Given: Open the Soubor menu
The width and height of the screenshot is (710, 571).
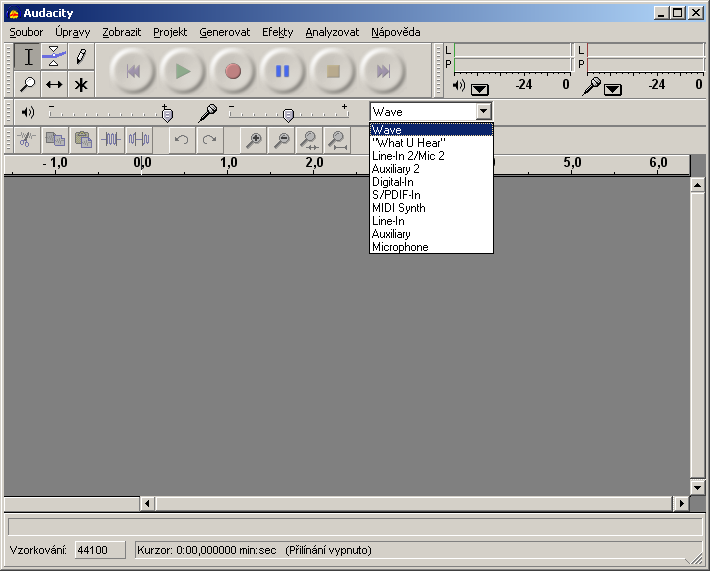Looking at the screenshot, I should pos(26,32).
